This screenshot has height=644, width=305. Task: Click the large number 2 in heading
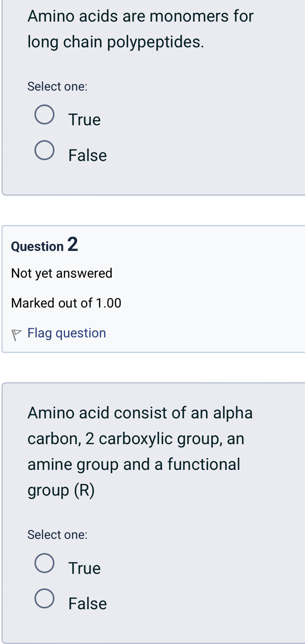point(73,245)
